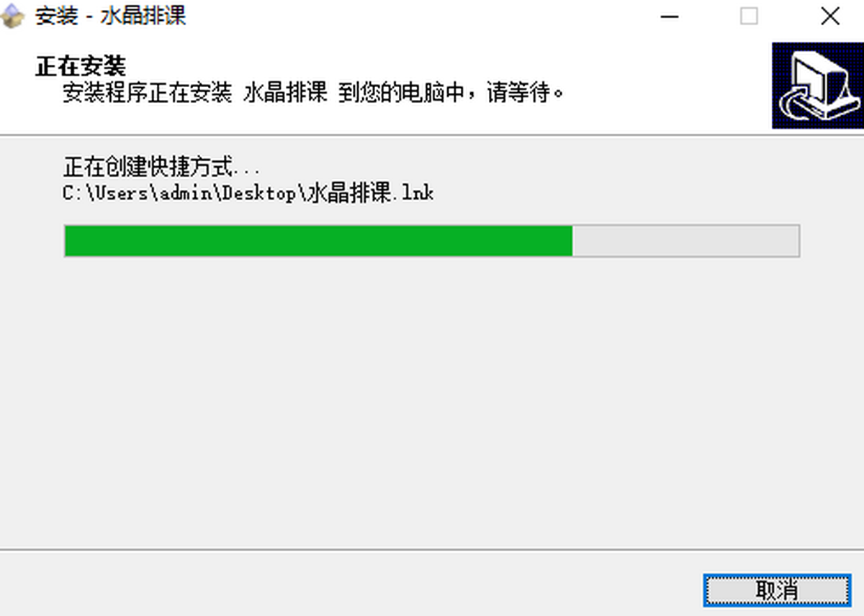This screenshot has width=864, height=616.
Task: Minimize the 水晶排课 installer window
Action: pos(670,17)
